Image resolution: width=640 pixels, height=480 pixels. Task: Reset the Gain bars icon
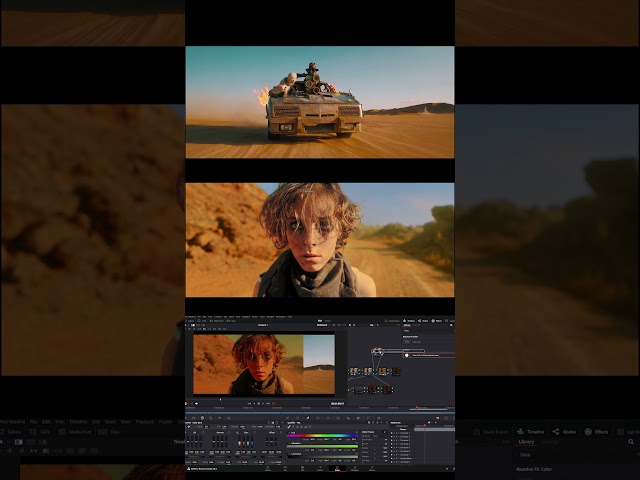[255, 433]
